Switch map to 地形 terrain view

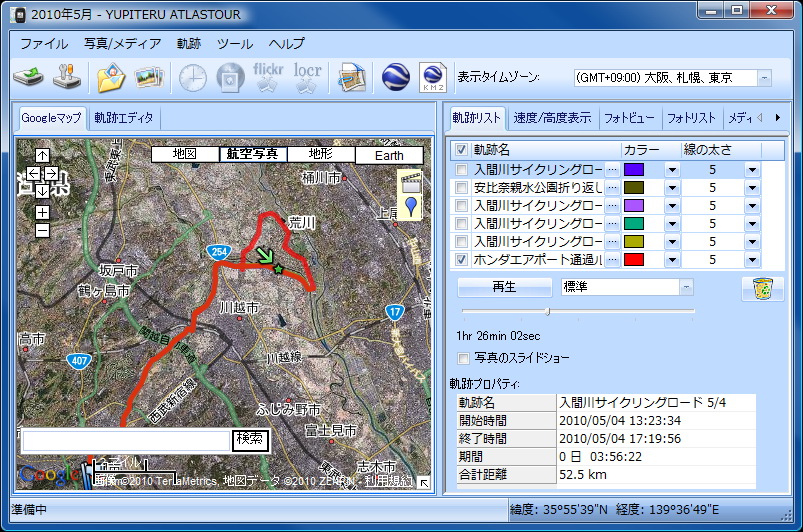[x=321, y=154]
